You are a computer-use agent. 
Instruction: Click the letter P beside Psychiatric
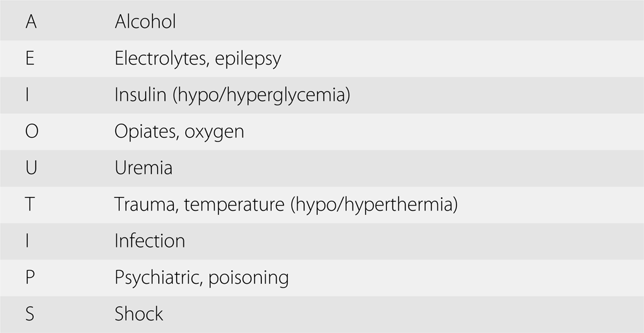coord(30,277)
